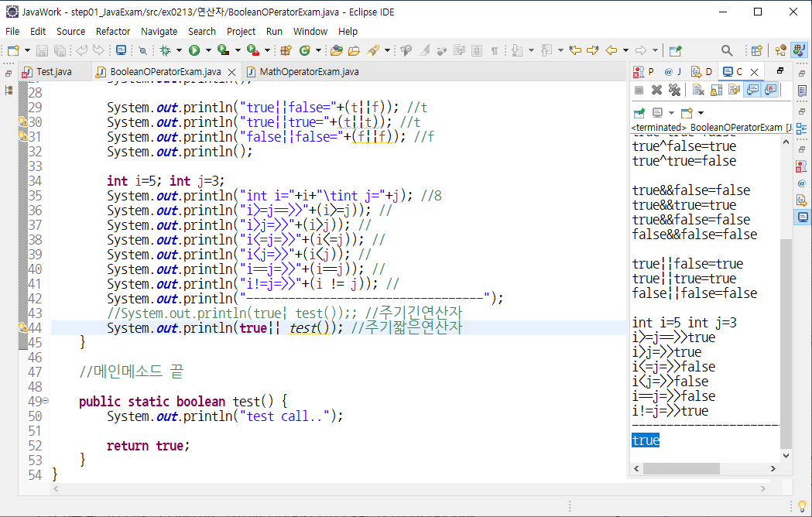Maximize the Console view panel
Screen dimensions: 812x517
(x=780, y=70)
